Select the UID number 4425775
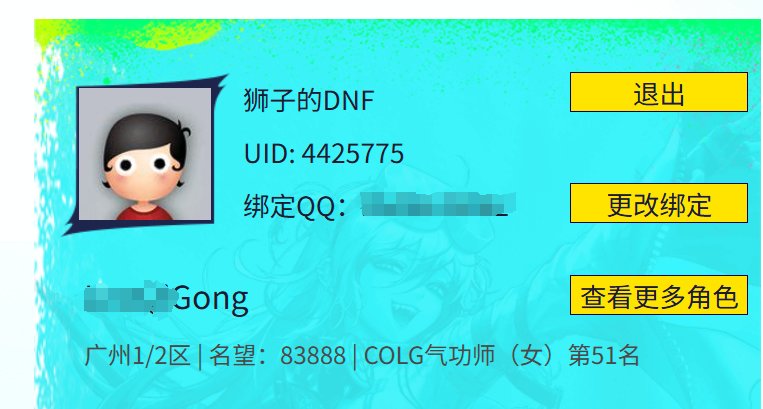This screenshot has height=409, width=763. pos(353,153)
